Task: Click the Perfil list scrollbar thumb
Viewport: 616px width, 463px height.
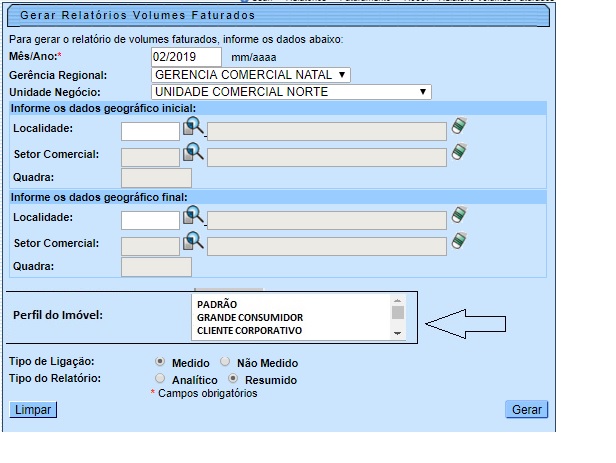Action: (398, 313)
